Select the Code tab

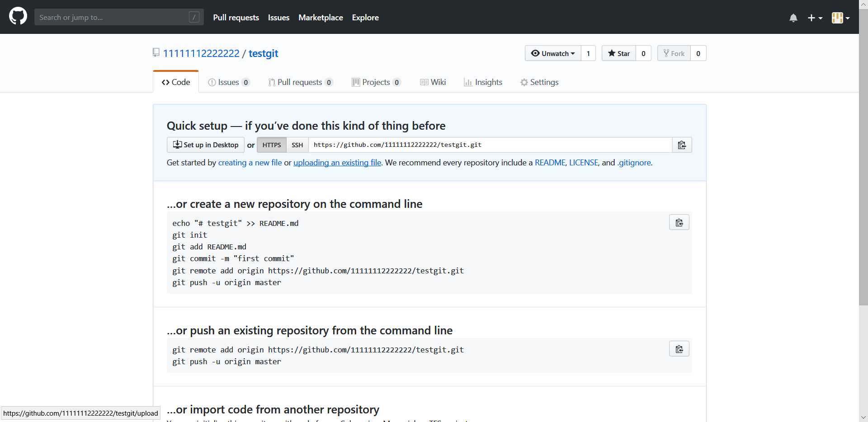click(176, 82)
